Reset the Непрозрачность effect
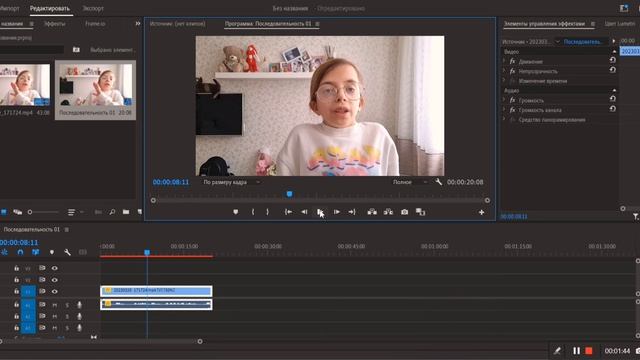640x360 pixels. (612, 70)
